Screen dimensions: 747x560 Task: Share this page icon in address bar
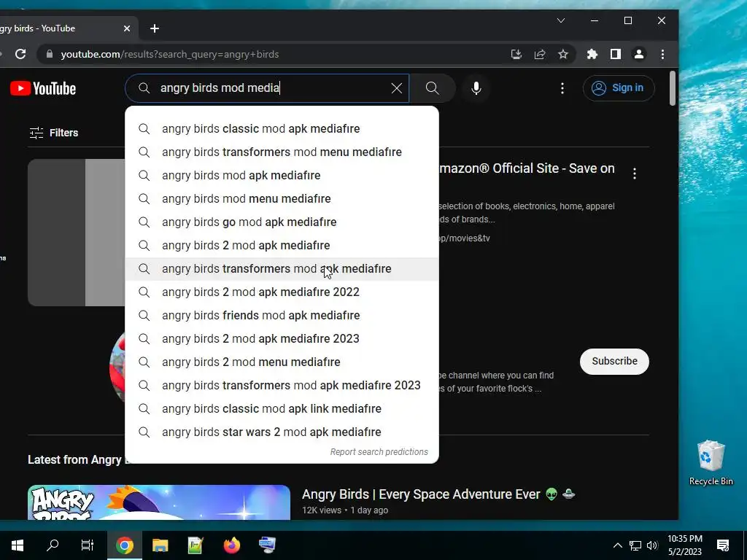540,54
